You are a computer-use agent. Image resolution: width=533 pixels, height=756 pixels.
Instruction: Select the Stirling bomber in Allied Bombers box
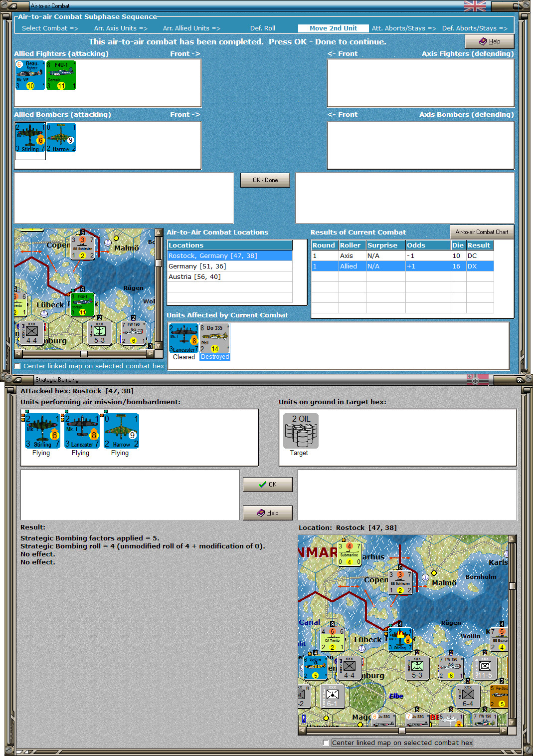pos(30,138)
